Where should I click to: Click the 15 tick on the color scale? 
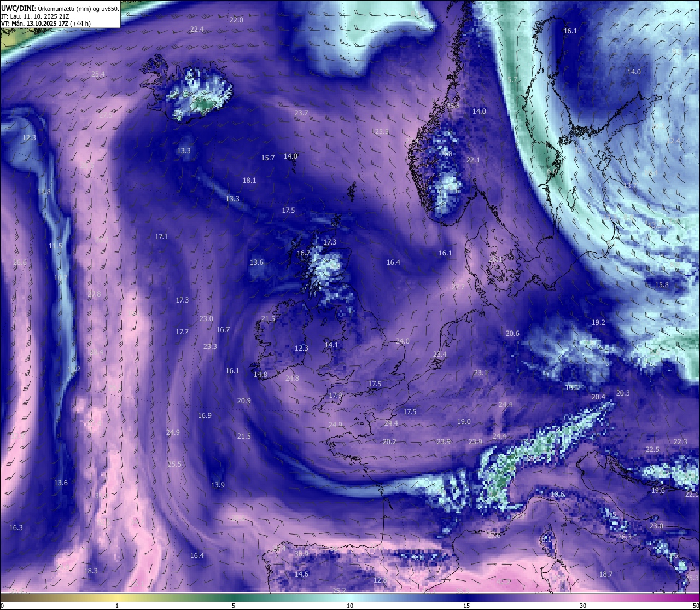[x=466, y=606]
